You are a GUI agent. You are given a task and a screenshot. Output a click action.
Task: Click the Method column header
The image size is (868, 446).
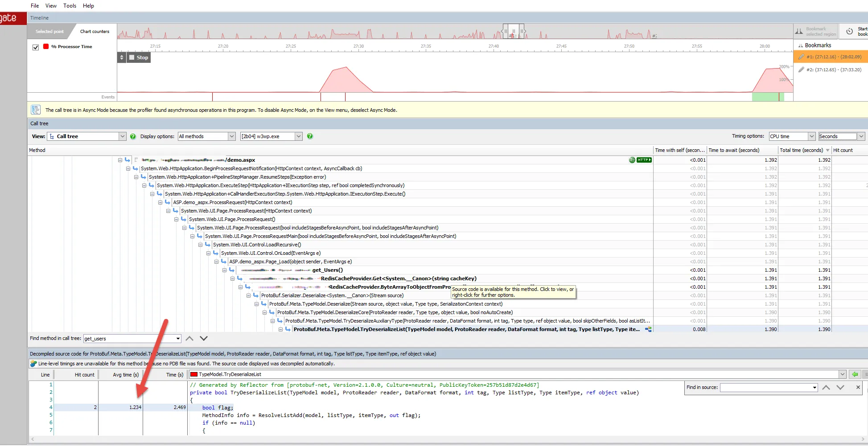click(341, 150)
